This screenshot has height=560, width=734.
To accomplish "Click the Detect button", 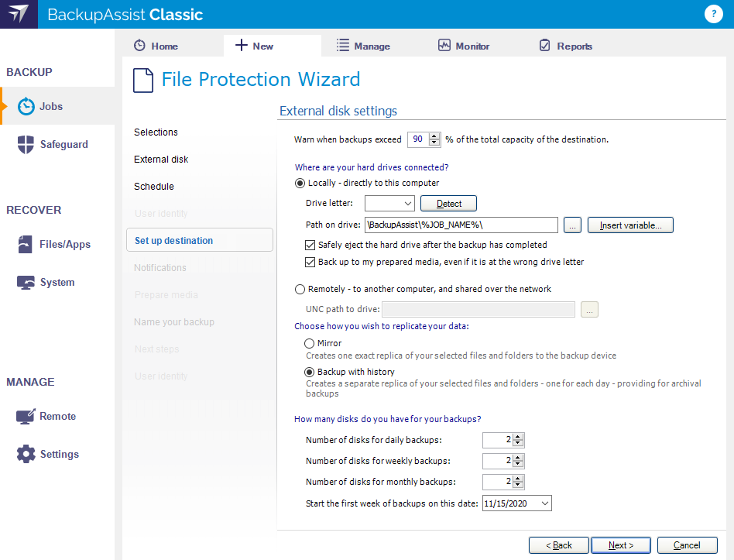I will [x=448, y=204].
